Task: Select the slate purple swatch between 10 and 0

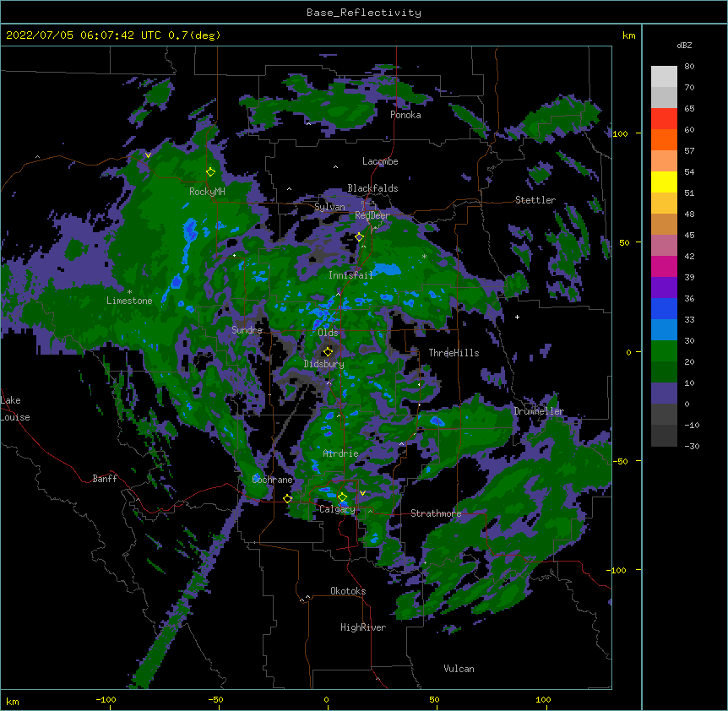Action: [x=664, y=393]
